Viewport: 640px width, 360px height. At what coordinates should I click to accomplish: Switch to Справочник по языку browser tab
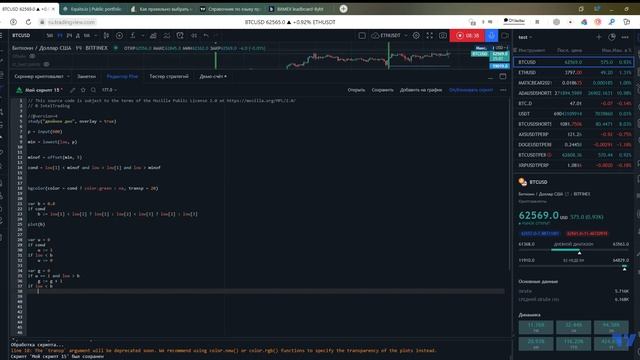(231, 9)
